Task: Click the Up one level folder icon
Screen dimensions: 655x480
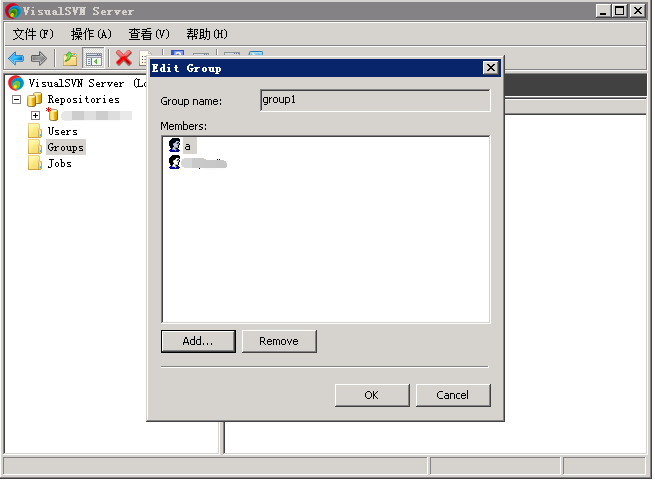Action: coord(70,58)
